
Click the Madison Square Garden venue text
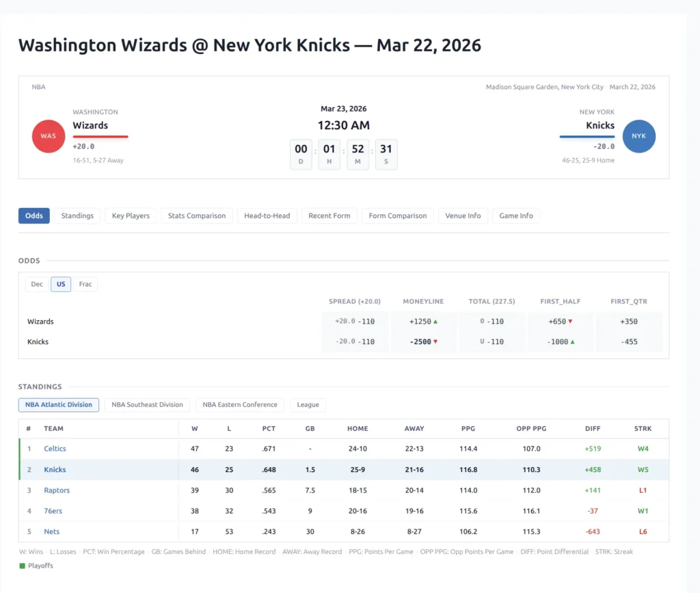(544, 87)
